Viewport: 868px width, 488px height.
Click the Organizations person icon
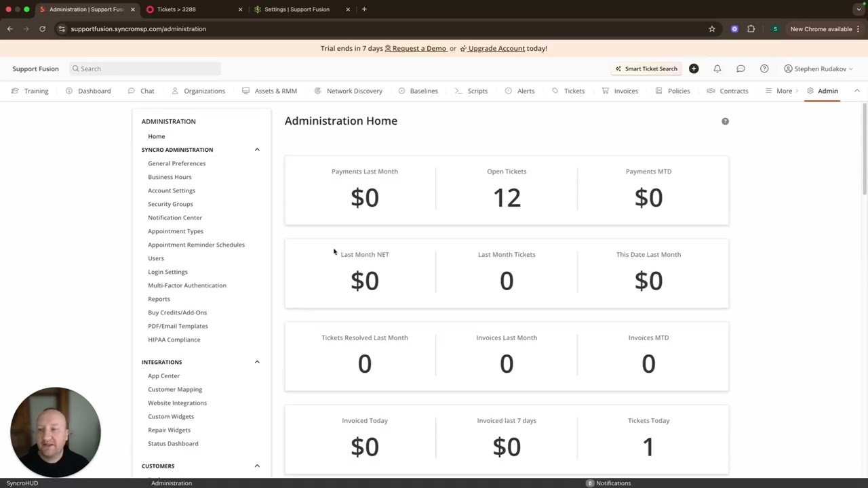175,91
